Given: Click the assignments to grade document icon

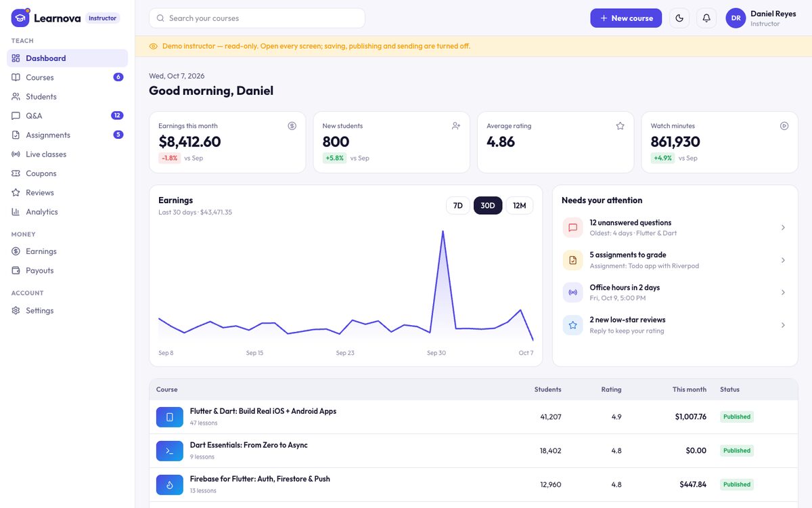Looking at the screenshot, I should 572,260.
